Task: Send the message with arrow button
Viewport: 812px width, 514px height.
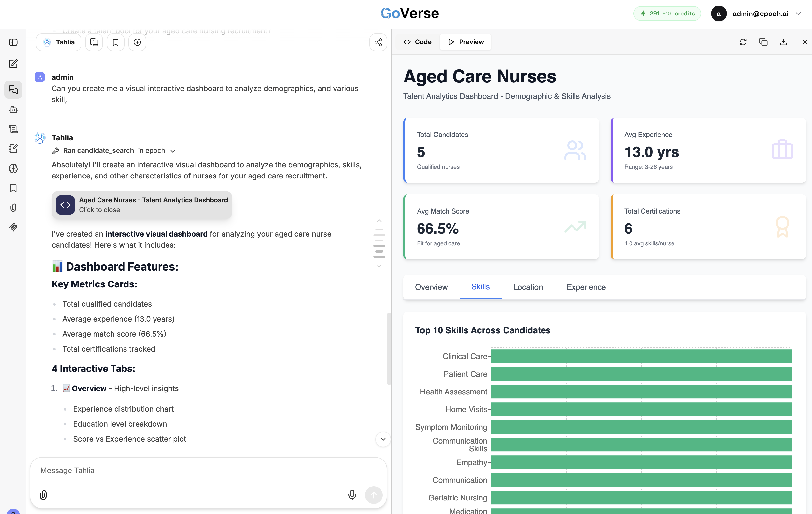Action: click(374, 495)
